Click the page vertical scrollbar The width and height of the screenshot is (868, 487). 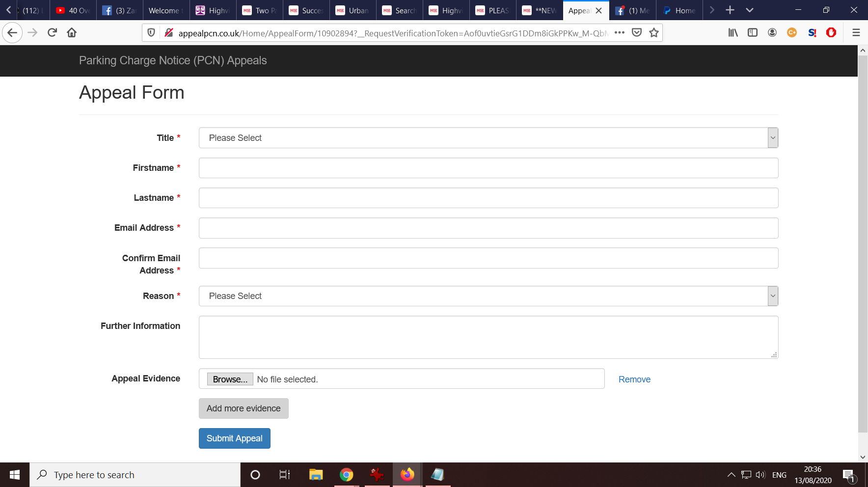(863, 245)
